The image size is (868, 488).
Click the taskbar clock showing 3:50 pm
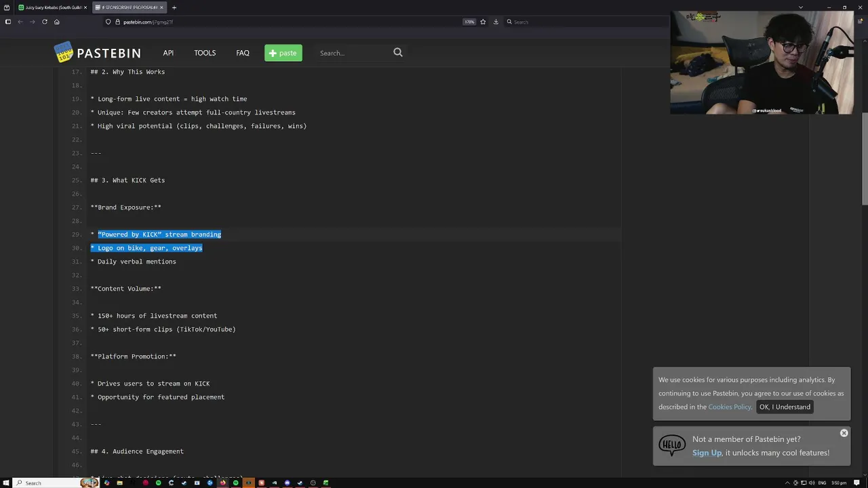point(839,483)
